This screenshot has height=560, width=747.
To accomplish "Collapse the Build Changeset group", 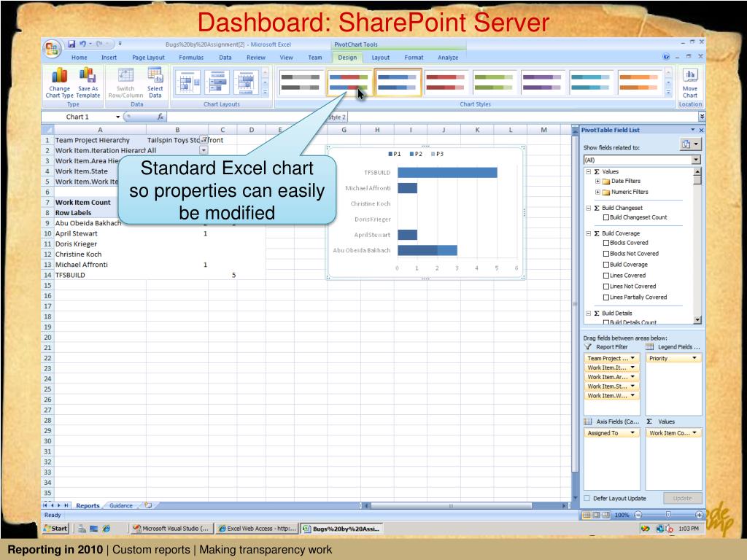I will point(589,208).
